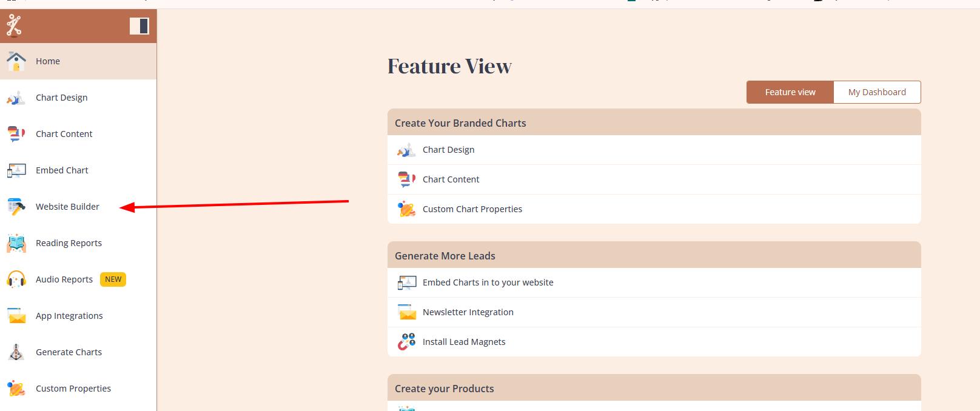Image resolution: width=980 pixels, height=411 pixels.
Task: Click the NEW badge beside Audio Reports
Action: pos(113,279)
